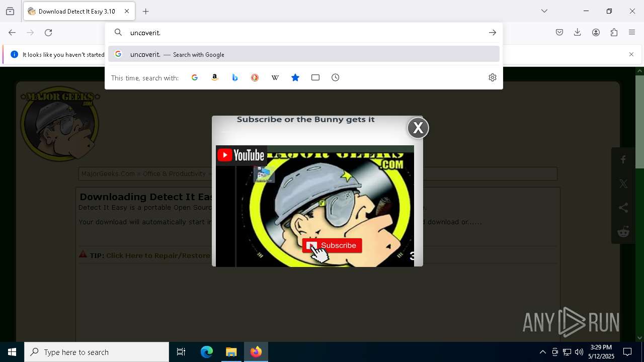
Task: Share page on Facebook
Action: point(623,160)
